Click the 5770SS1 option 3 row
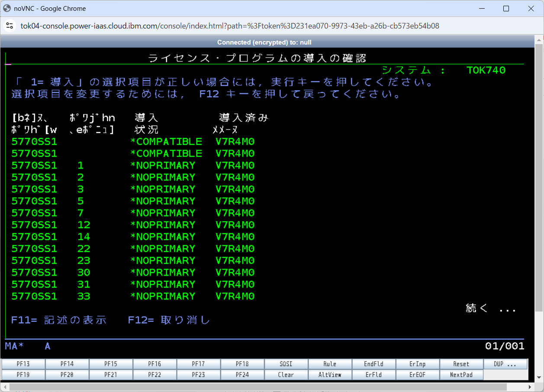The image size is (544, 392). pyautogui.click(x=133, y=190)
